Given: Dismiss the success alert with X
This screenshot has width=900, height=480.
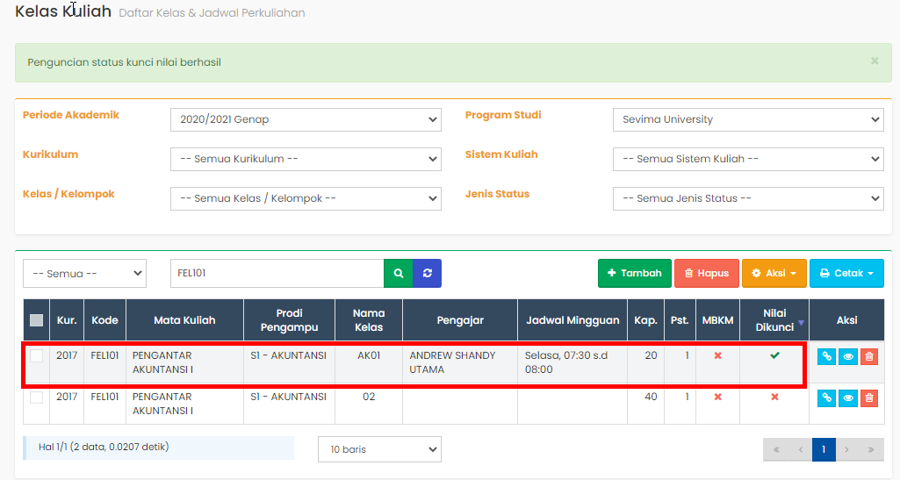Looking at the screenshot, I should pos(874,61).
